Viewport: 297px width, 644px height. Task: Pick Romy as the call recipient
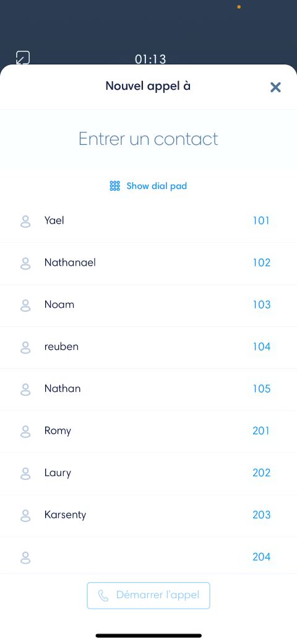[148, 432]
